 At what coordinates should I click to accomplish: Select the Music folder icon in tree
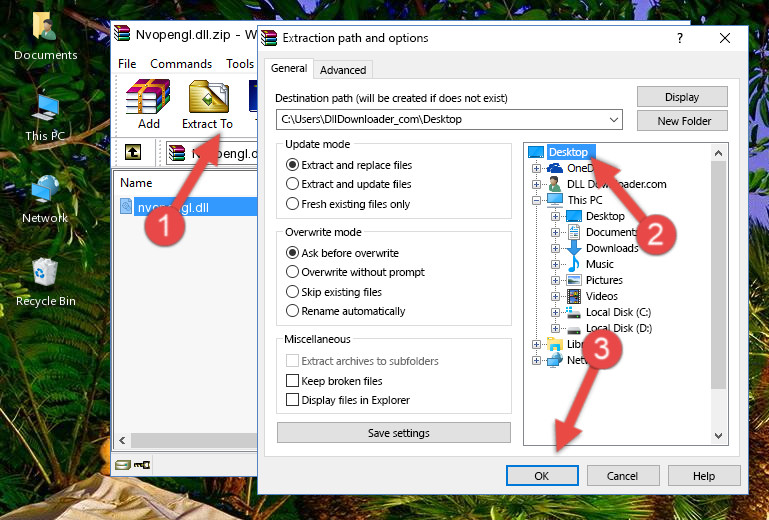pyautogui.click(x=574, y=264)
